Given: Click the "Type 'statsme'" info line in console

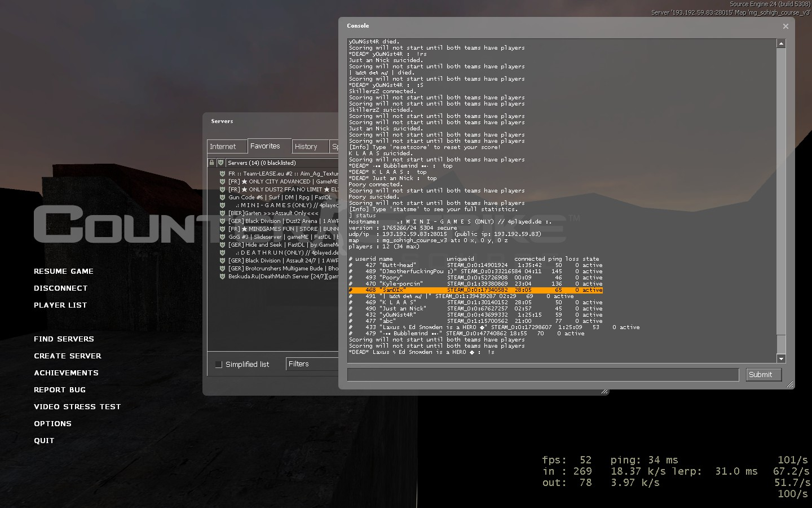Looking at the screenshot, I should tap(433, 209).
